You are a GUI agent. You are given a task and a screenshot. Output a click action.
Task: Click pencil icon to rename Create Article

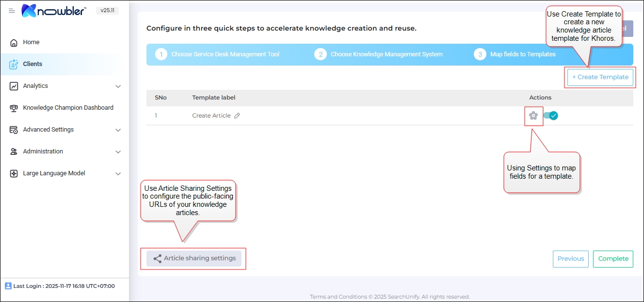237,116
